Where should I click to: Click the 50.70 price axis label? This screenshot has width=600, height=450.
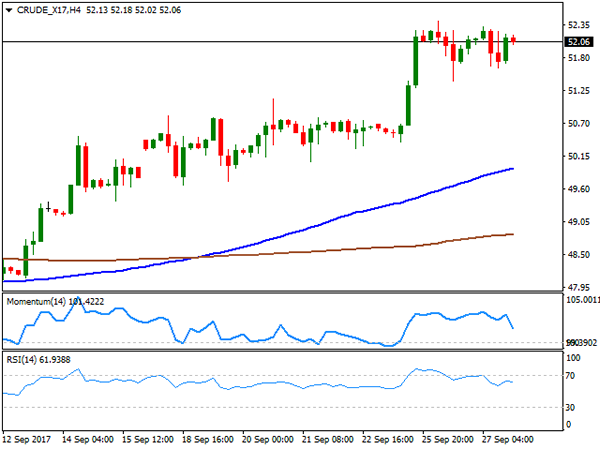click(579, 124)
